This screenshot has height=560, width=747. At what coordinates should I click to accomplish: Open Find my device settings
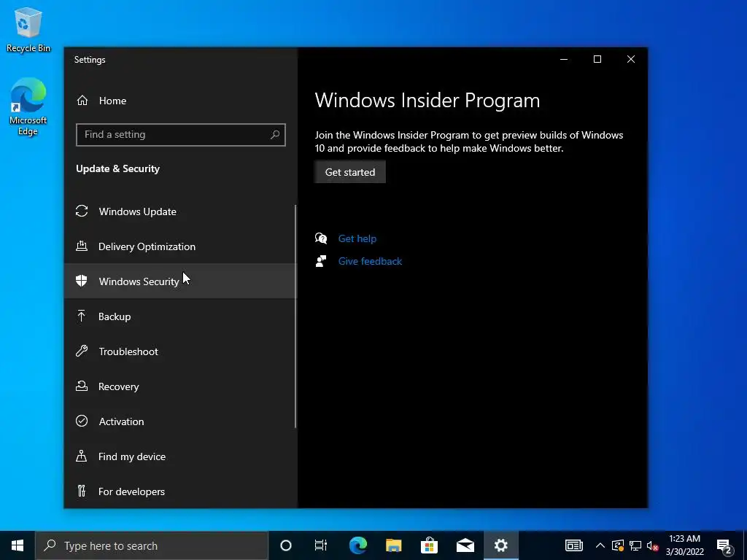180,456
